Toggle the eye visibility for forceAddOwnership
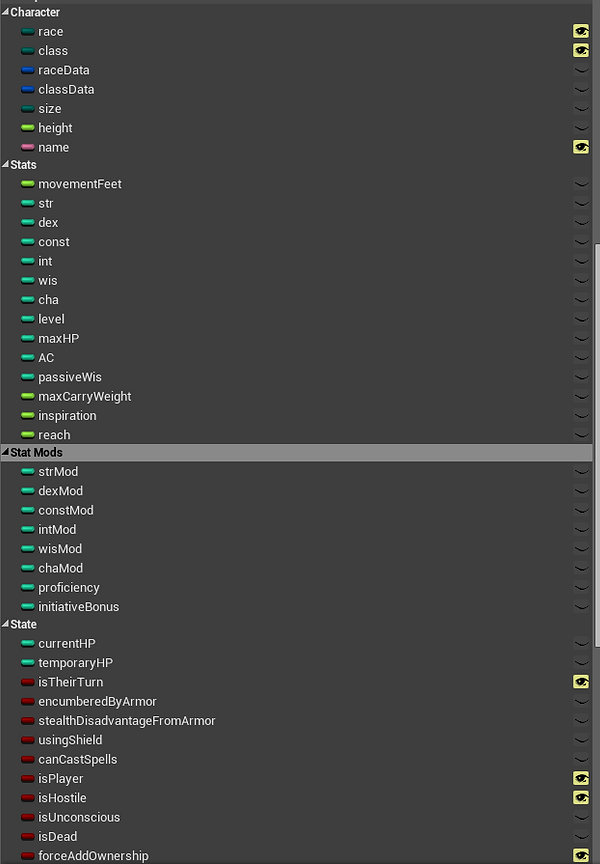600x864 pixels. tap(581, 856)
